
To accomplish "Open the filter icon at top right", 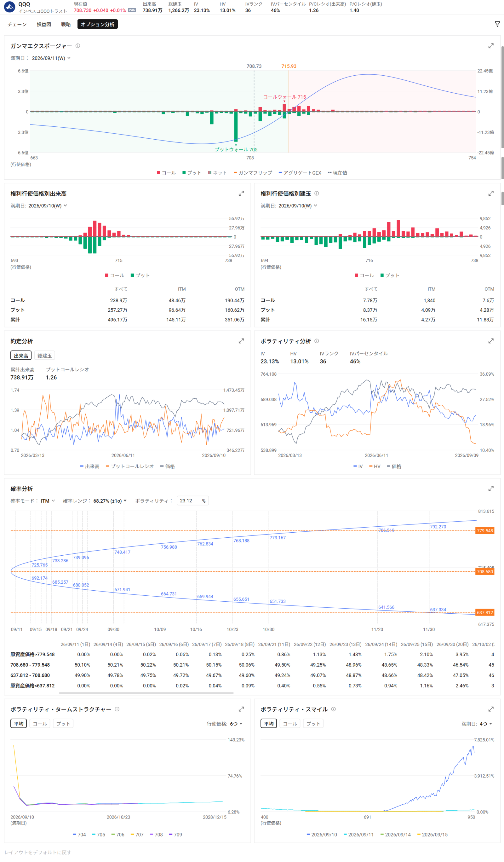I will coord(497,24).
